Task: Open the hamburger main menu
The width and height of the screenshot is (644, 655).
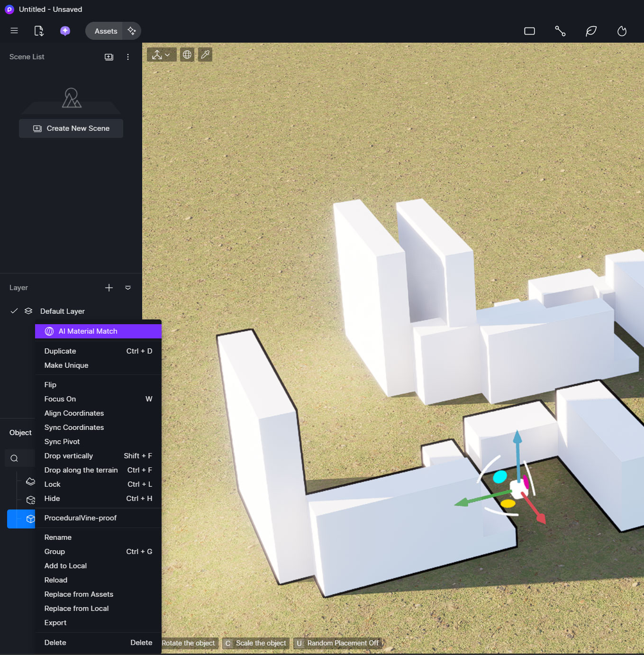Action: [x=14, y=31]
